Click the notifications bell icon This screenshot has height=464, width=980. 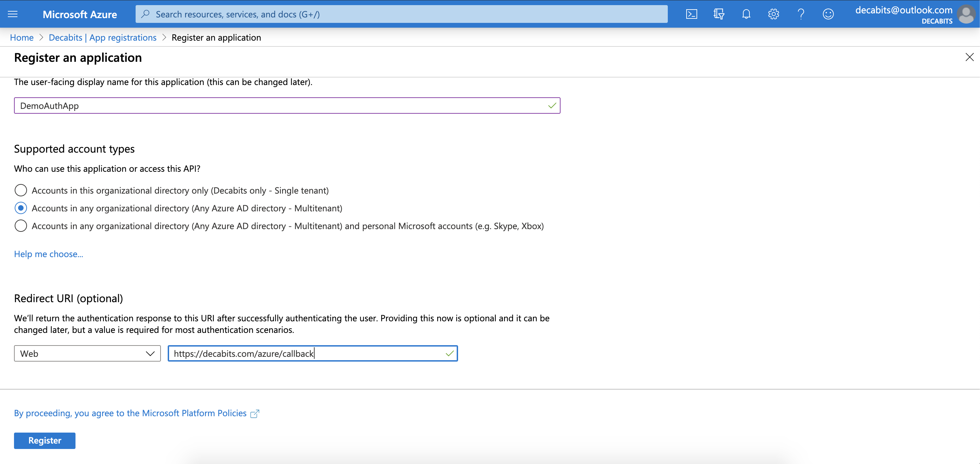tap(746, 14)
